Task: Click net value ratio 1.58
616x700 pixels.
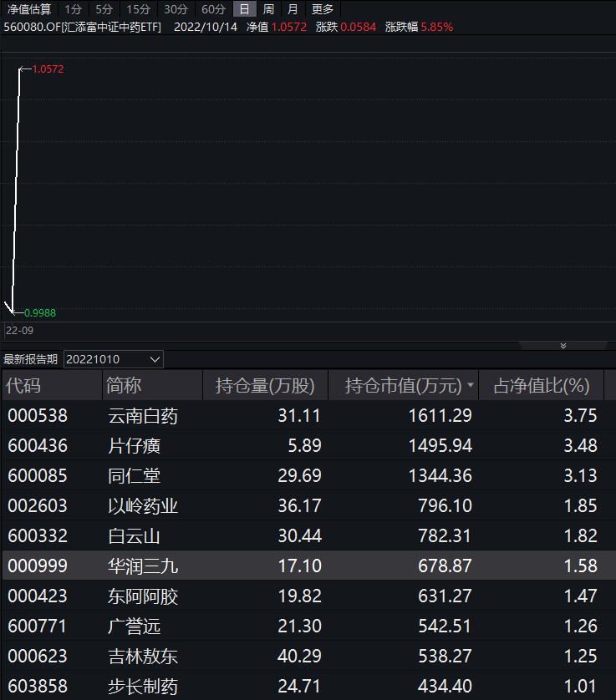Action: pos(580,566)
